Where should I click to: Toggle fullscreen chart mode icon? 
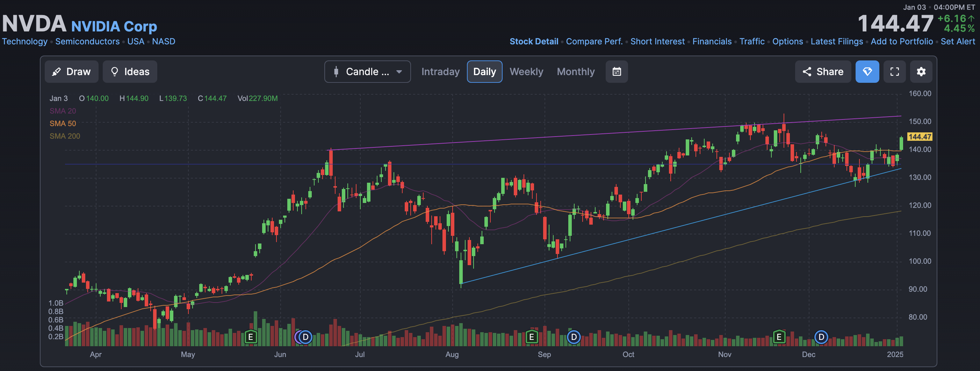click(x=894, y=72)
